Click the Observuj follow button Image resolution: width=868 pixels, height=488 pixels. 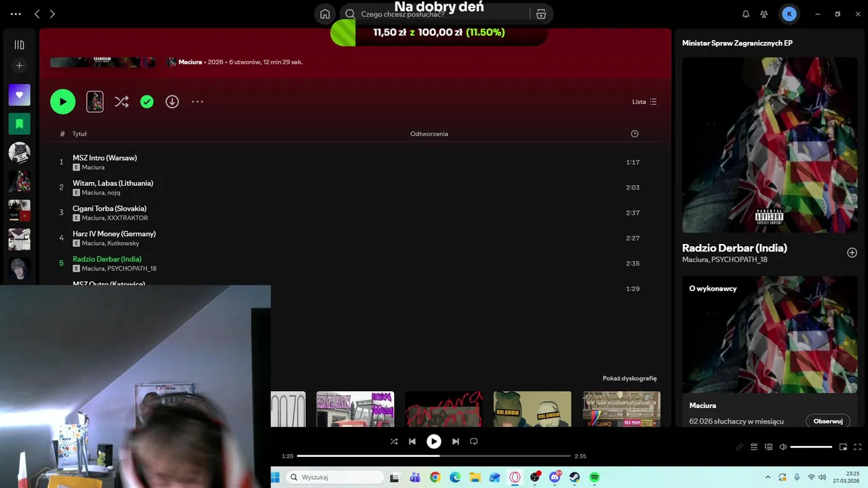pos(828,421)
